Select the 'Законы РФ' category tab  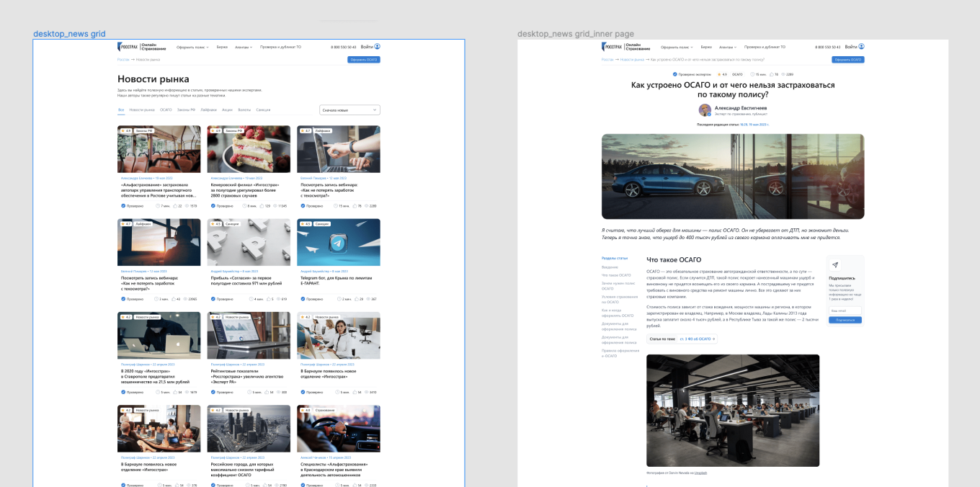click(186, 110)
